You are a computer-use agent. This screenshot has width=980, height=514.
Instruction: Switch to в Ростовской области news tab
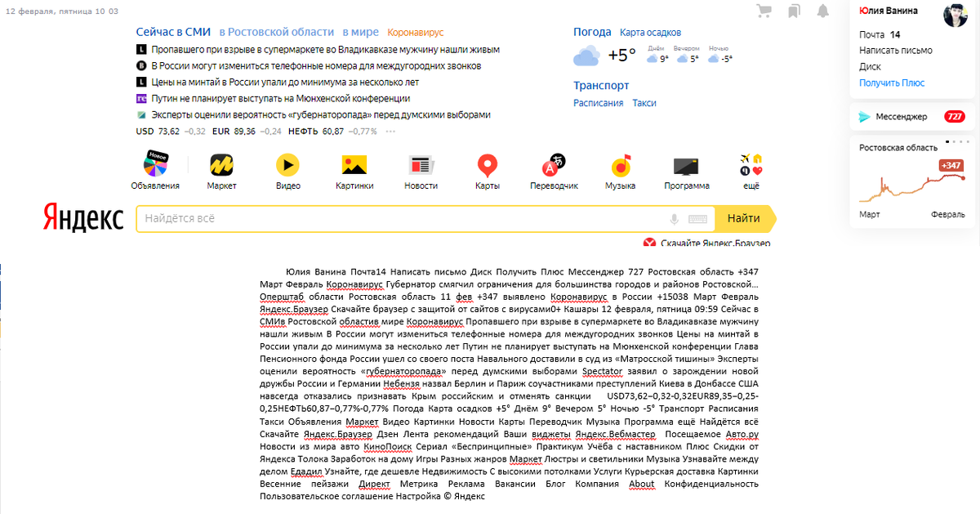[277, 32]
